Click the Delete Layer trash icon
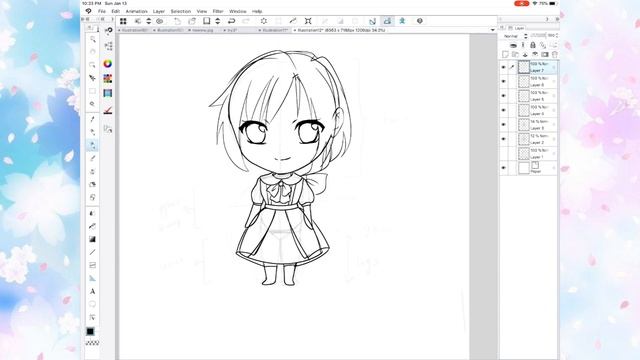 [x=555, y=54]
